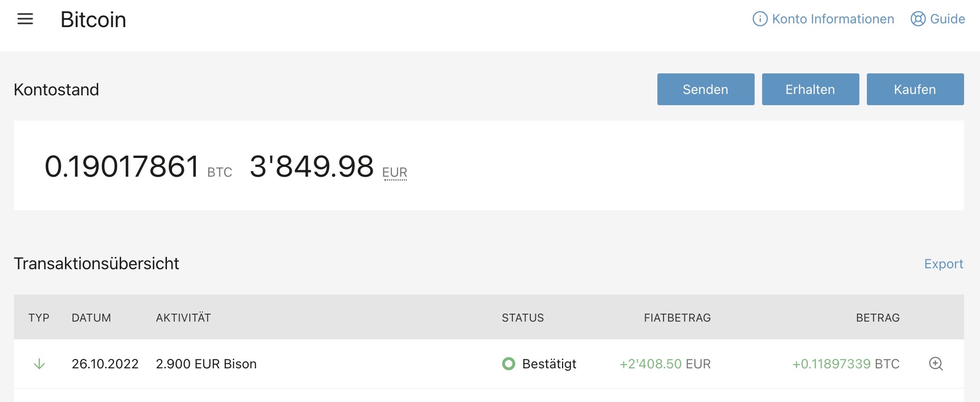The width and height of the screenshot is (980, 402).
Task: Select the 2.900 EUR Bison transaction
Action: [x=206, y=364]
